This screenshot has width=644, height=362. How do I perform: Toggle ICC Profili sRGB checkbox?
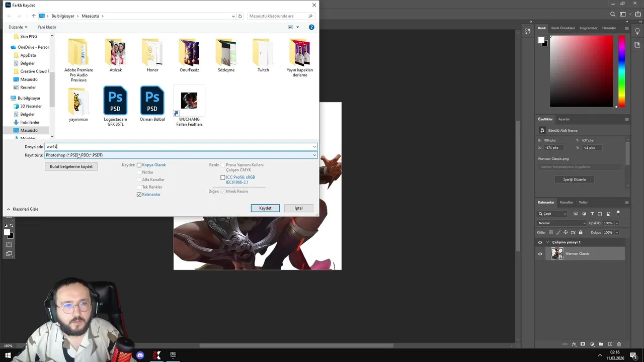pos(223,177)
